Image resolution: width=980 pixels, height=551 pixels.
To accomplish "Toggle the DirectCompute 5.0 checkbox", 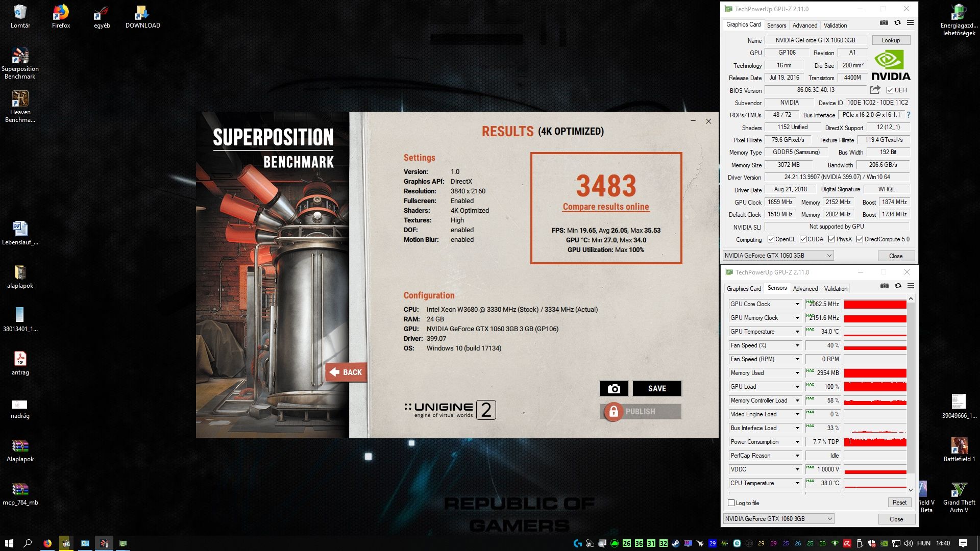I will (860, 239).
